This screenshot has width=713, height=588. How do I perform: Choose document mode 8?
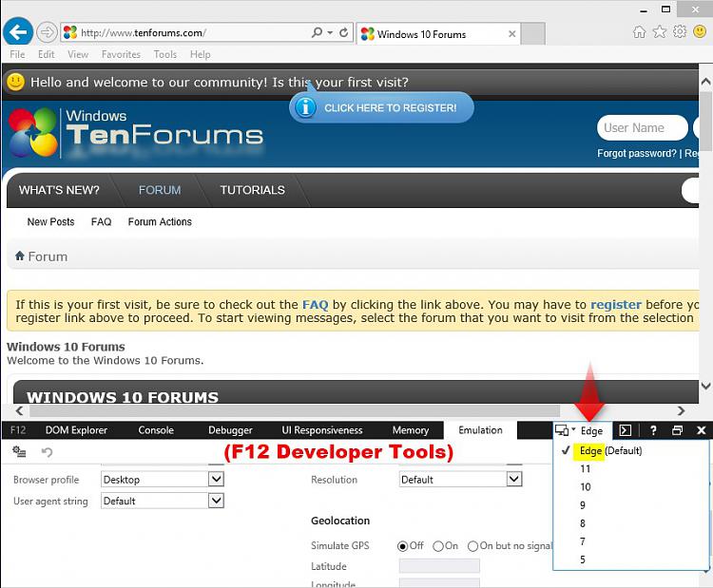pos(630,523)
